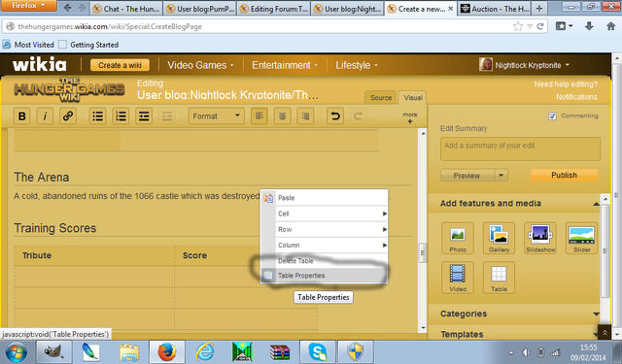Open Firefox downloads arrow

589,26
